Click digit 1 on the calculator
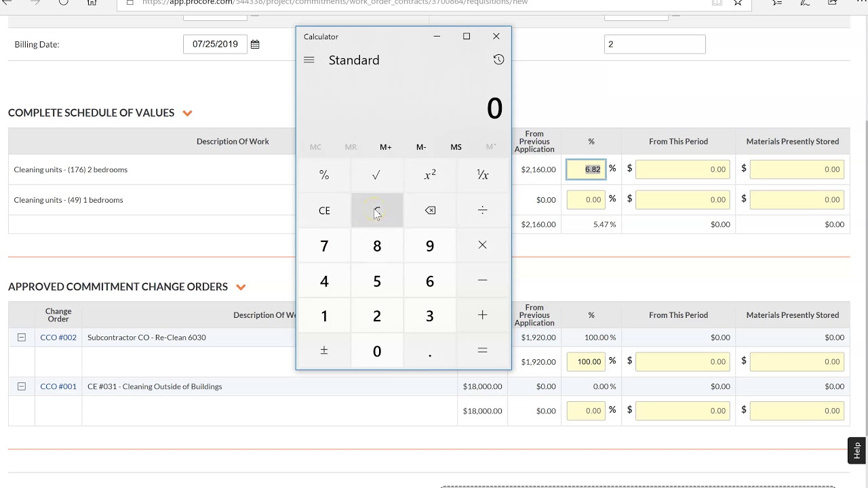The height and width of the screenshot is (488, 868). tap(324, 315)
